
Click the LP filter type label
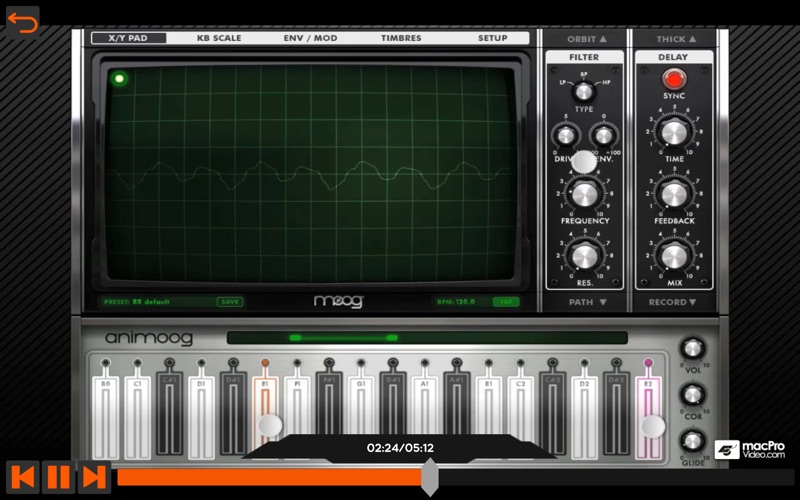(x=563, y=82)
